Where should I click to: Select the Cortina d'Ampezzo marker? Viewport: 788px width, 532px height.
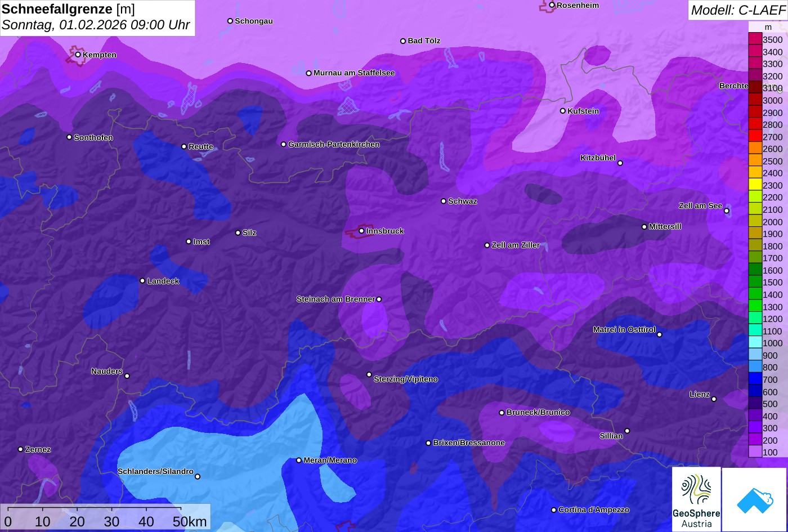click(554, 510)
